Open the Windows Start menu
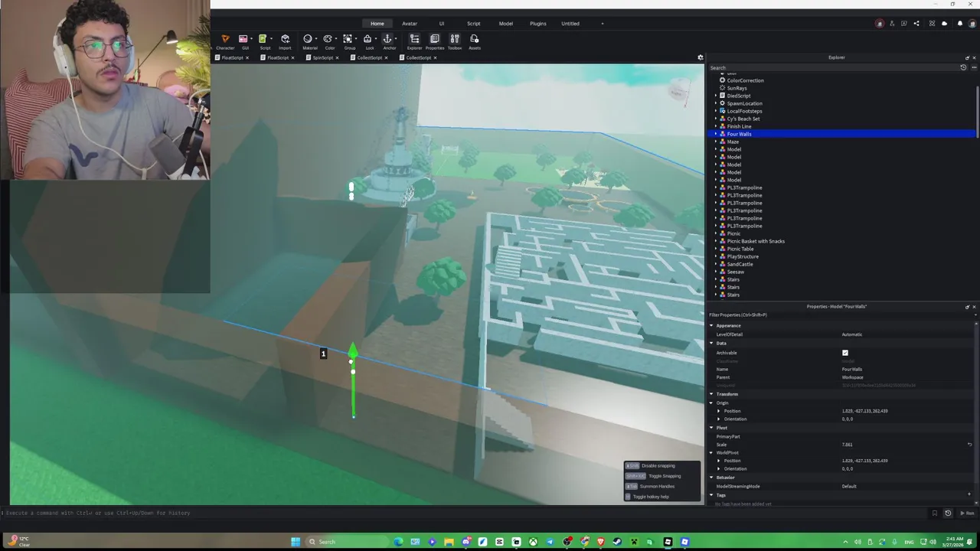The width and height of the screenshot is (980, 551). click(296, 542)
